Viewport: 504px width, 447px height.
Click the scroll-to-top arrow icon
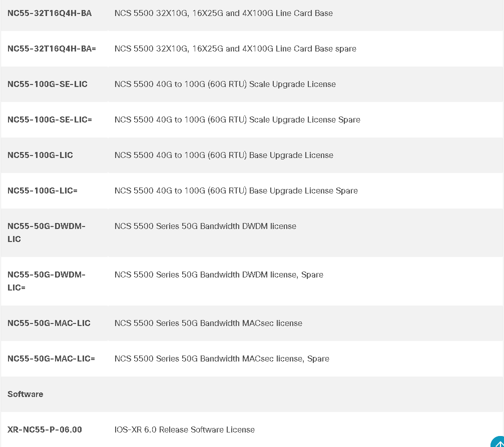coord(497,442)
